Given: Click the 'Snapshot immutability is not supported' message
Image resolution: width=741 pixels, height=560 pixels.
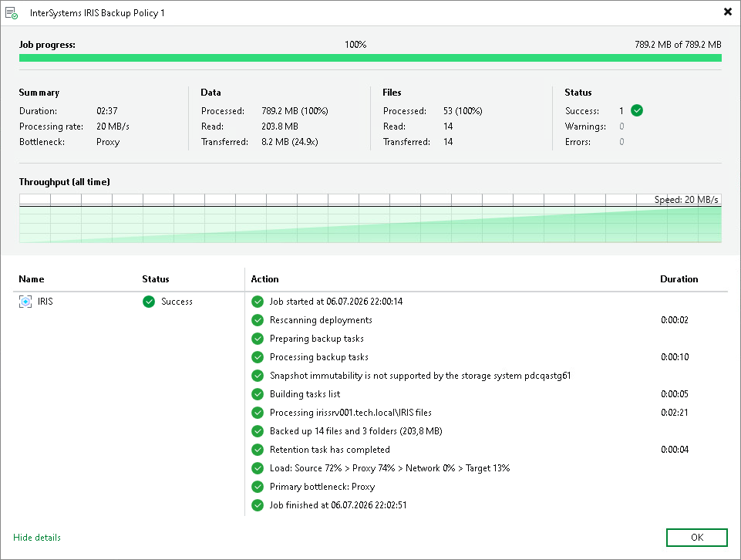Looking at the screenshot, I should tap(420, 376).
